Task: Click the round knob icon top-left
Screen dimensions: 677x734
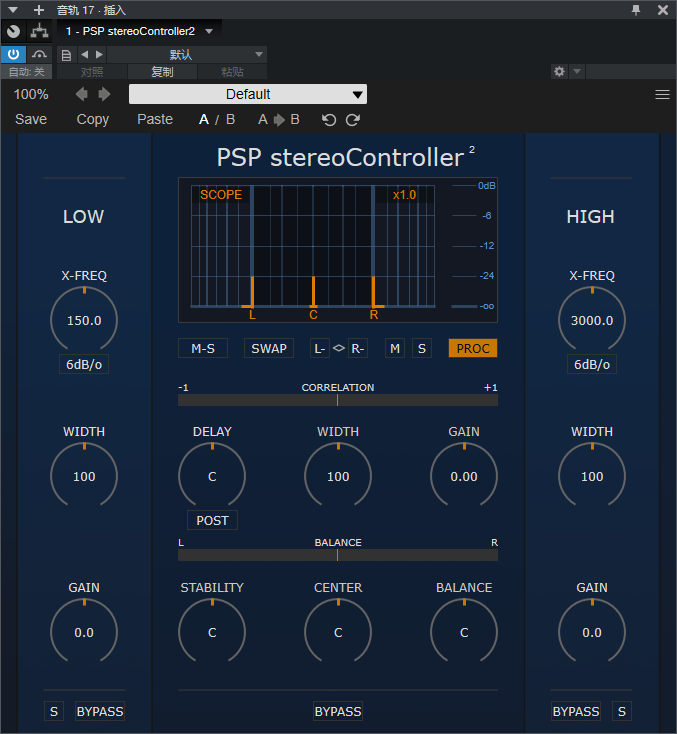Action: (14, 31)
